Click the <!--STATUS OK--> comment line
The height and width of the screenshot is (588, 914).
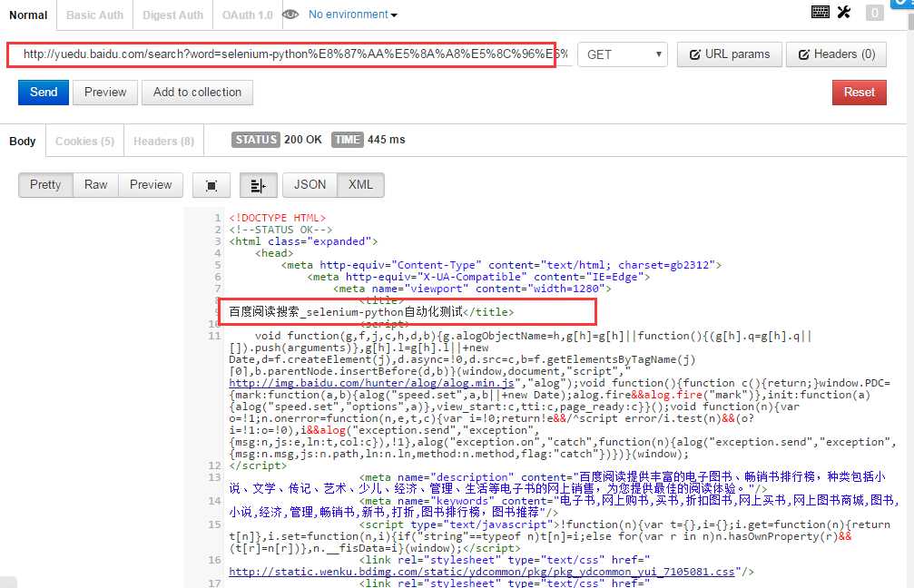pyautogui.click(x=280, y=230)
